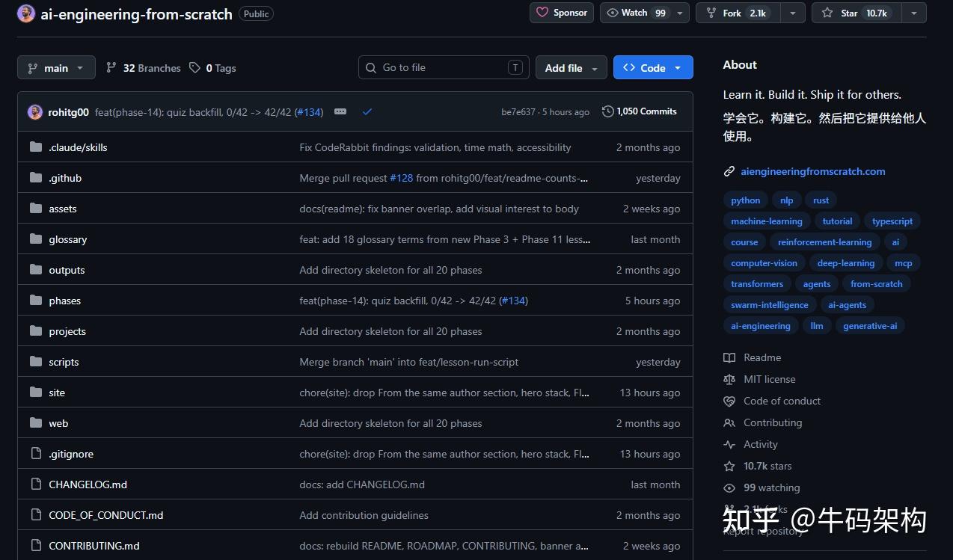Open pull request #134 in the commit bar
953x560 pixels.
(x=309, y=112)
